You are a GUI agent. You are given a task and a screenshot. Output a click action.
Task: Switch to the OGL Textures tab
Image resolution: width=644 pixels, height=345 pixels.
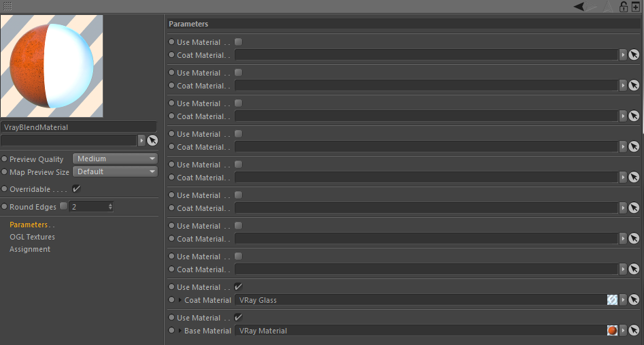click(x=32, y=237)
